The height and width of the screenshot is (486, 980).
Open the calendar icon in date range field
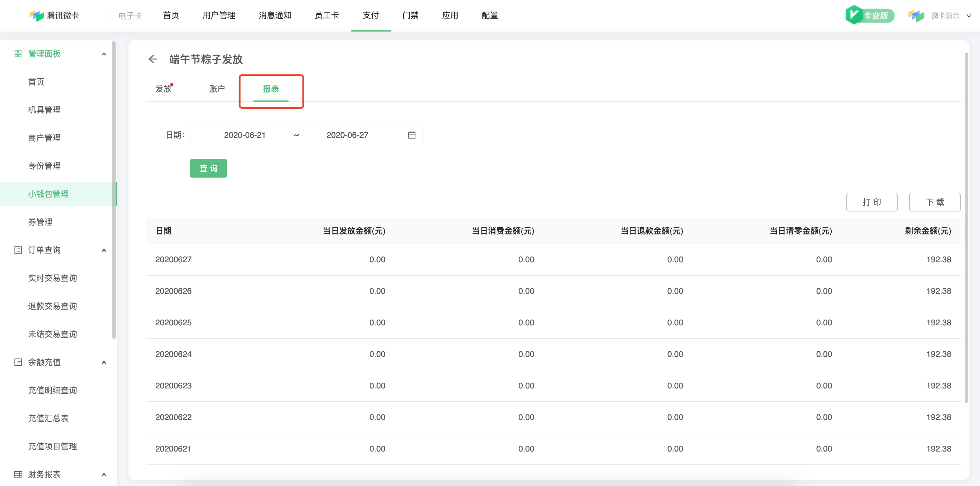pos(412,135)
